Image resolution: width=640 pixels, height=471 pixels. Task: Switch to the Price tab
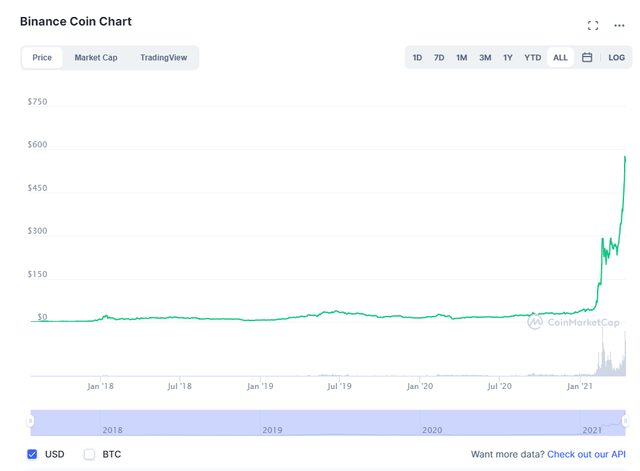tap(42, 58)
